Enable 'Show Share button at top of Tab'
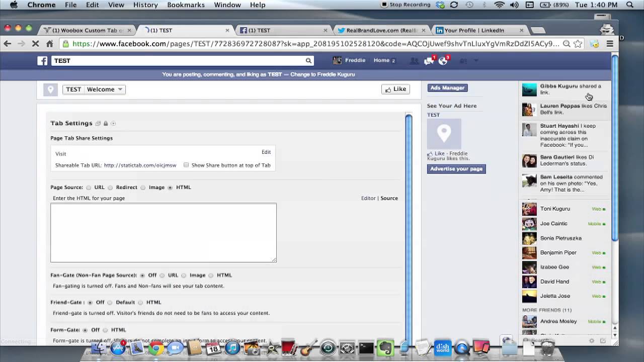This screenshot has width=644, height=362. pyautogui.click(x=186, y=165)
